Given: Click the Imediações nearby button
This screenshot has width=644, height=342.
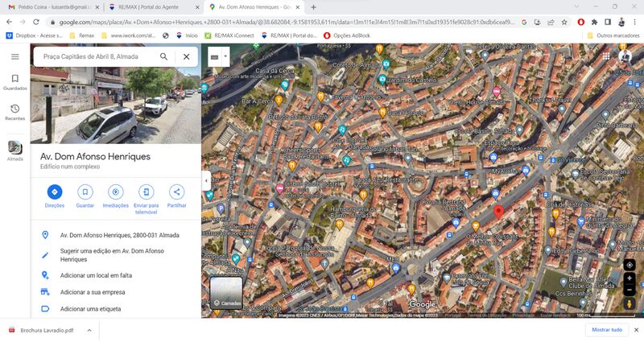Looking at the screenshot, I should pyautogui.click(x=116, y=196).
